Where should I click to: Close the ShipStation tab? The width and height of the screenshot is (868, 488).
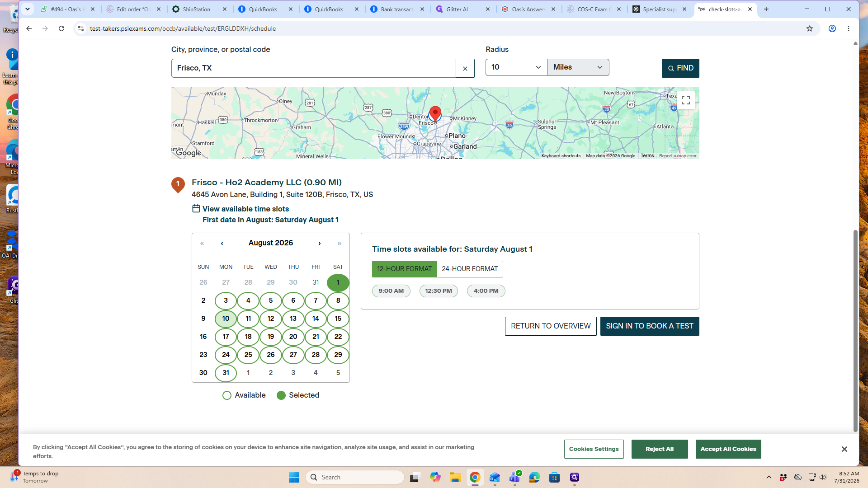click(225, 9)
